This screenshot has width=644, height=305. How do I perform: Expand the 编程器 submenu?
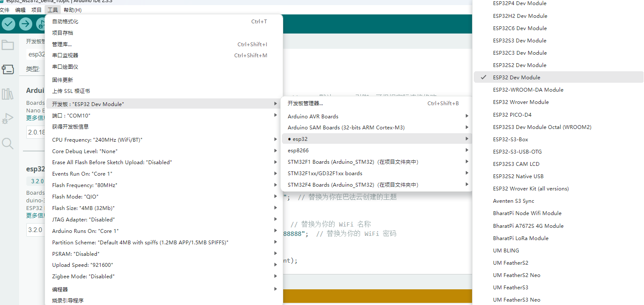[164, 289]
